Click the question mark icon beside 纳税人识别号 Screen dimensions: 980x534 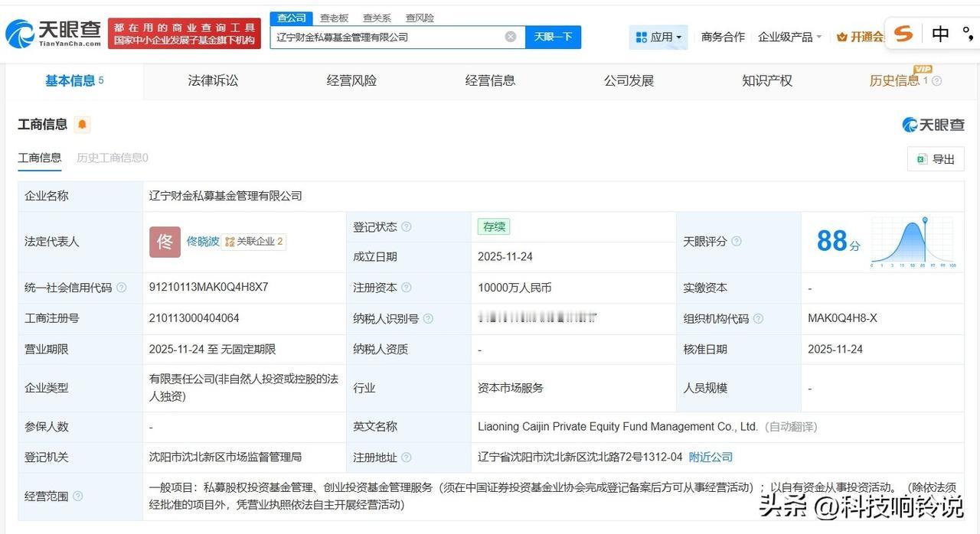428,318
